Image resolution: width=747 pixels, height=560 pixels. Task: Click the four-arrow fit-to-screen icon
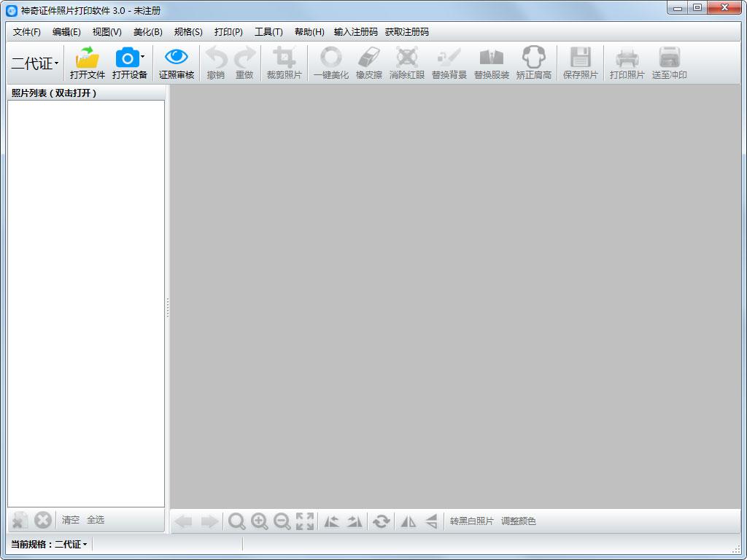305,521
